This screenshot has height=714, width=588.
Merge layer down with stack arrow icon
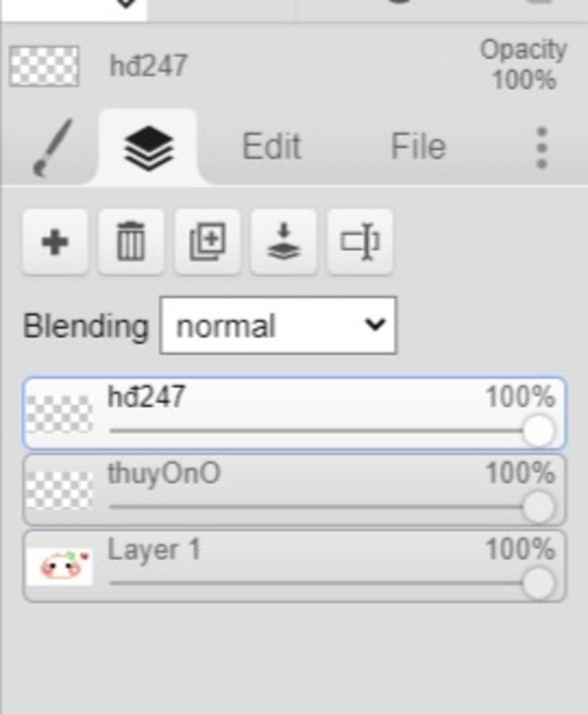(x=284, y=242)
